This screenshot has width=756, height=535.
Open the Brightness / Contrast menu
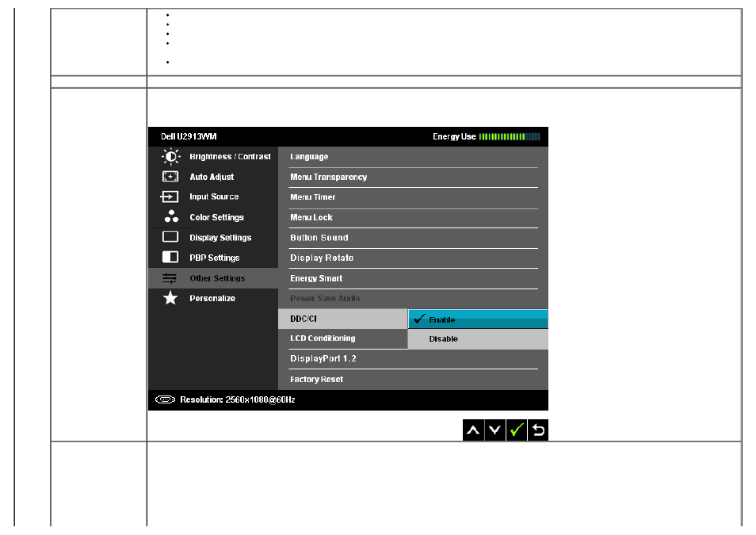click(214, 157)
